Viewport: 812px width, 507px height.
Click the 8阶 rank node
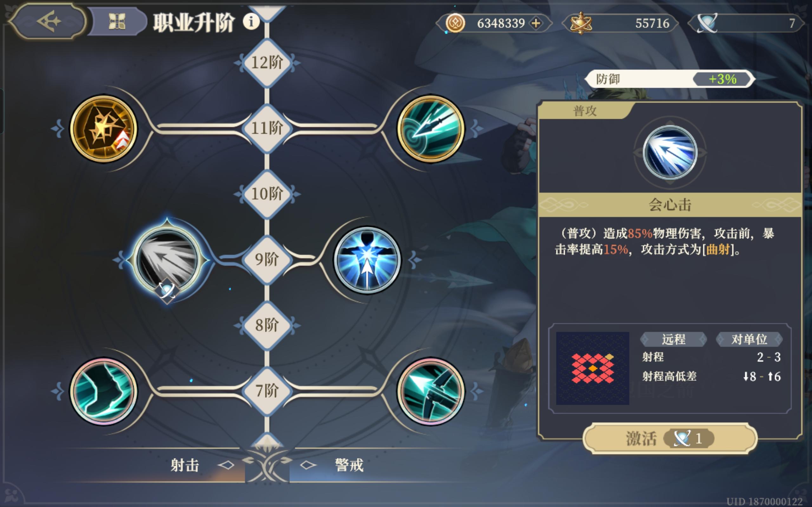[267, 325]
